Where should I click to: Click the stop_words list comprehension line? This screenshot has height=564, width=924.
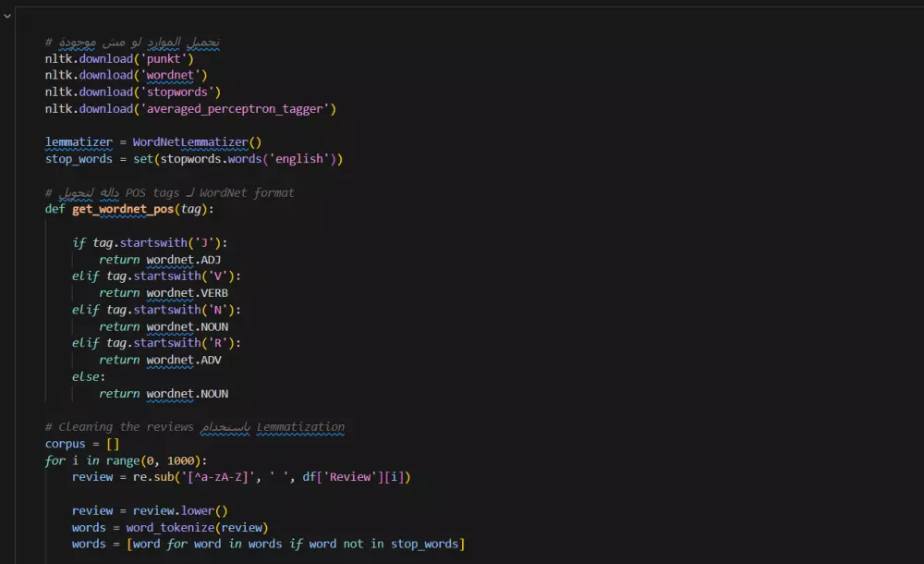point(268,544)
